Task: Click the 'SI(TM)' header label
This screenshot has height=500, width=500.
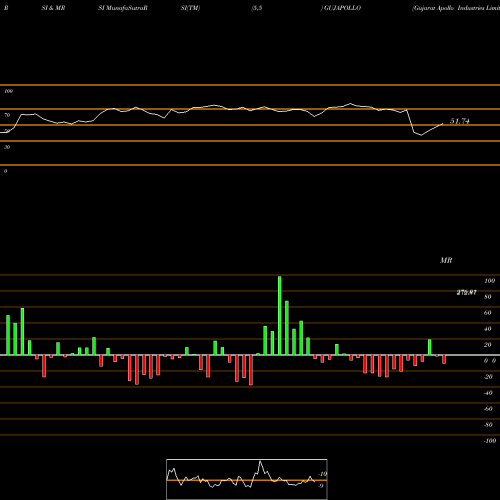Action: pyautogui.click(x=190, y=8)
